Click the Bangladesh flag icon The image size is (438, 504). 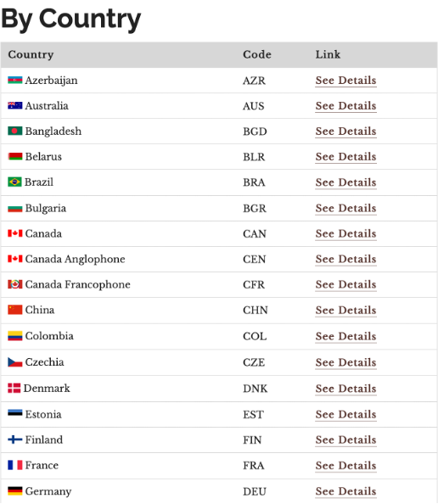tap(15, 131)
